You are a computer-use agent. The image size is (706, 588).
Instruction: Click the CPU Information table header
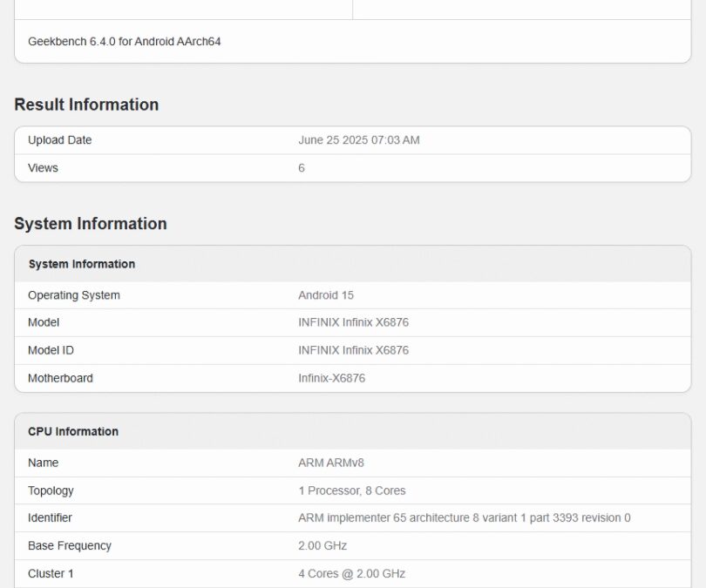point(73,431)
